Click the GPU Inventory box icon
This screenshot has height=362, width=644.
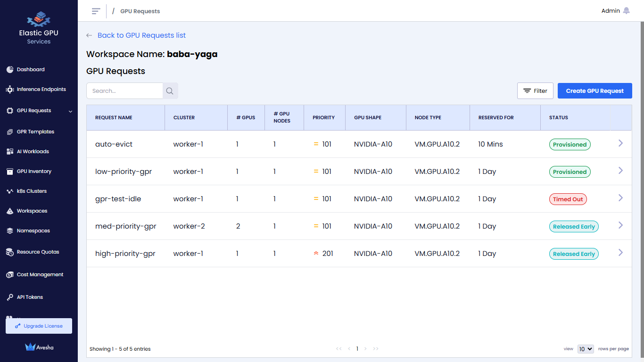coord(10,172)
